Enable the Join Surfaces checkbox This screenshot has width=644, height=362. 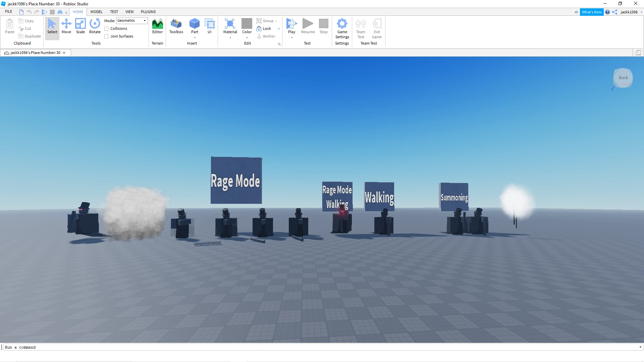coord(107,37)
